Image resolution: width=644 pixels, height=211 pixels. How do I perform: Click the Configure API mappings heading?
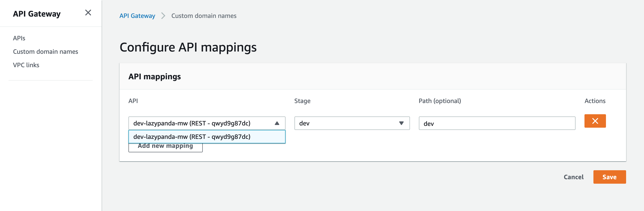188,47
